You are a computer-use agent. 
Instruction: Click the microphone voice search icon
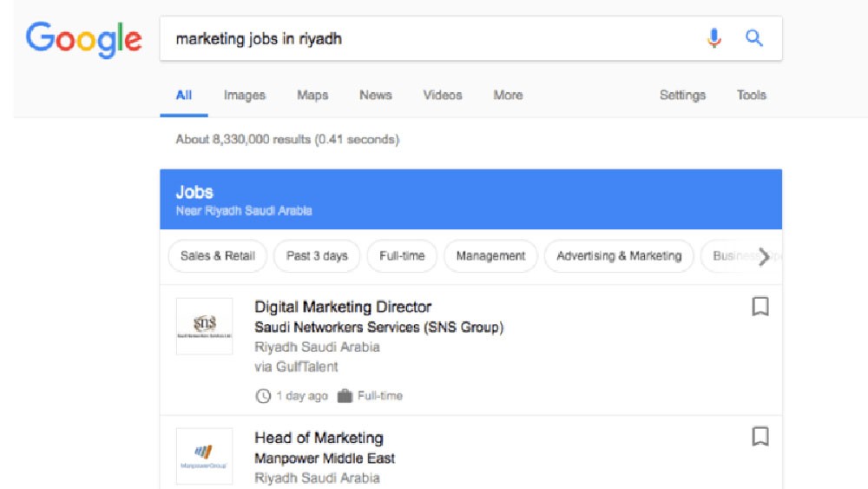tap(714, 38)
